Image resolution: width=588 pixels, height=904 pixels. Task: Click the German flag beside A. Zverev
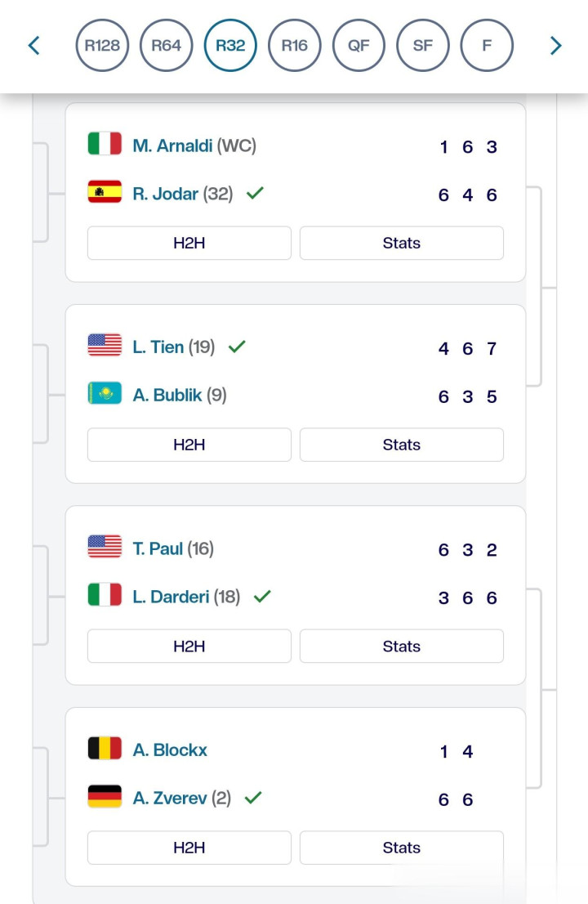(105, 797)
